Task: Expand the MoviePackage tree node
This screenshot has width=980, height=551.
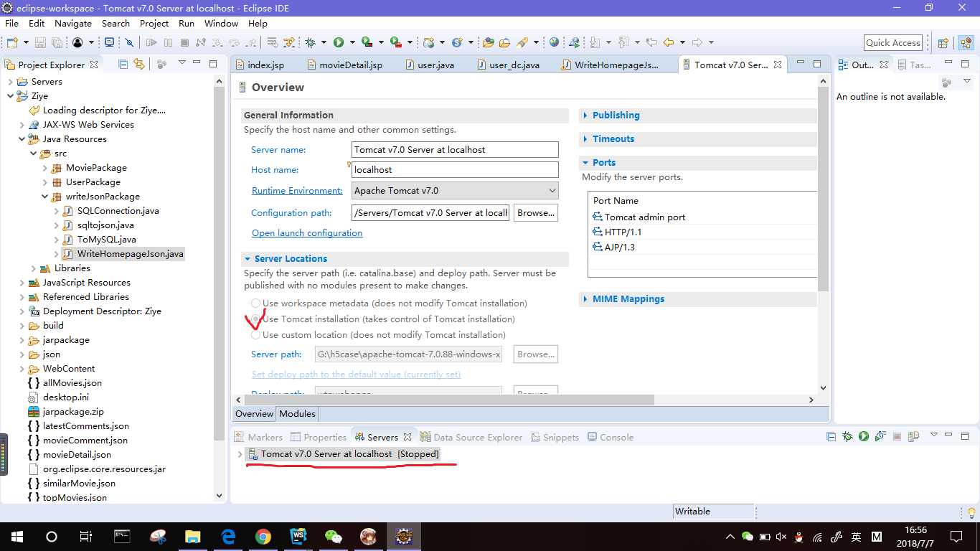Action: point(44,168)
